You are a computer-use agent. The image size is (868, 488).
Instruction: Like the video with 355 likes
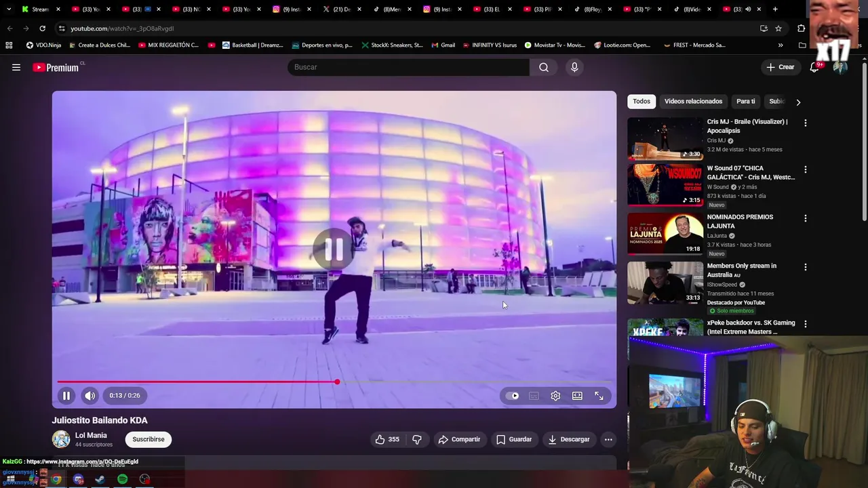click(x=387, y=439)
